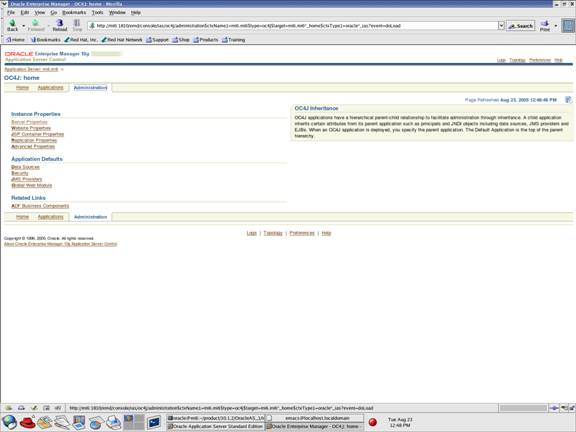Switch to emacs@localhost.localdomain taskbar window
Screen dimensions: 576x432
coord(314,418)
